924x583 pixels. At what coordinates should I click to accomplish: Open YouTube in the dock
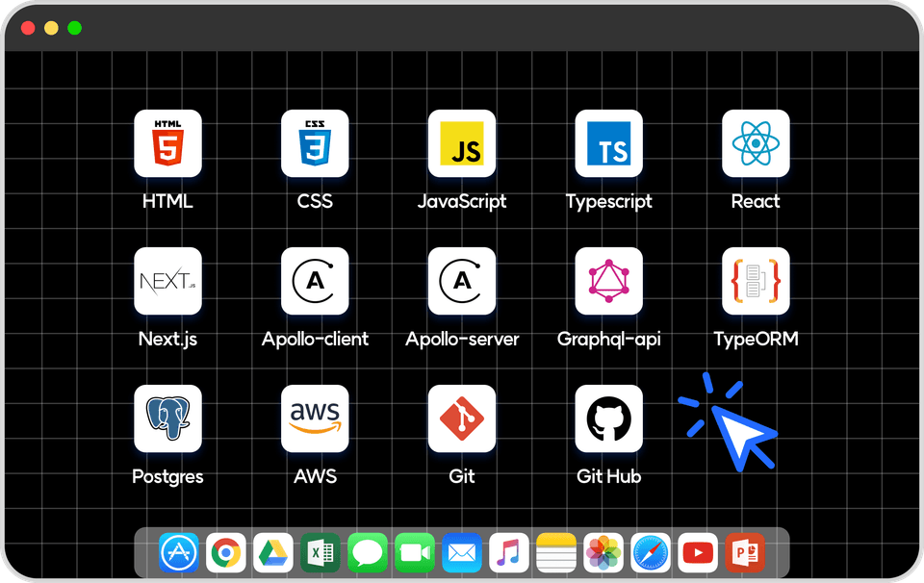tap(697, 553)
